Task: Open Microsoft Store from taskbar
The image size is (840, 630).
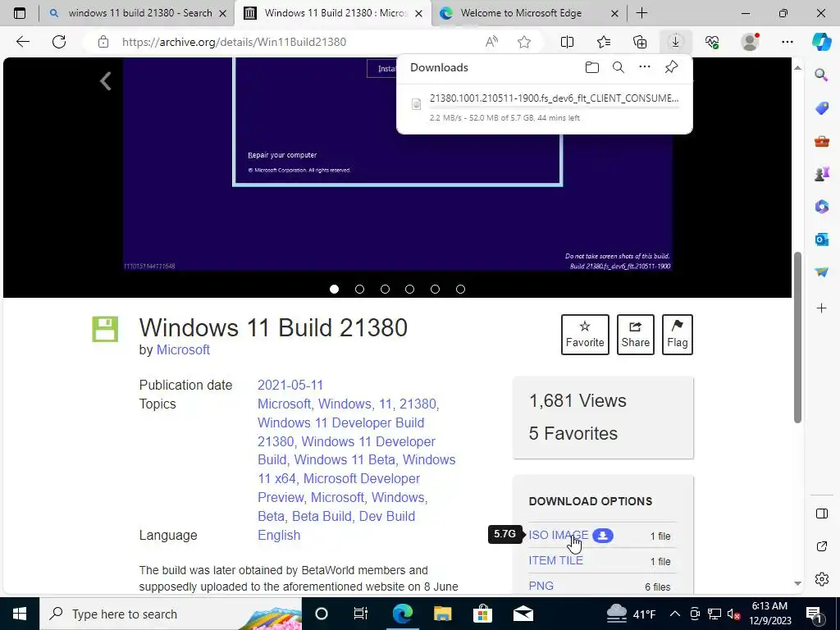Action: click(x=482, y=614)
